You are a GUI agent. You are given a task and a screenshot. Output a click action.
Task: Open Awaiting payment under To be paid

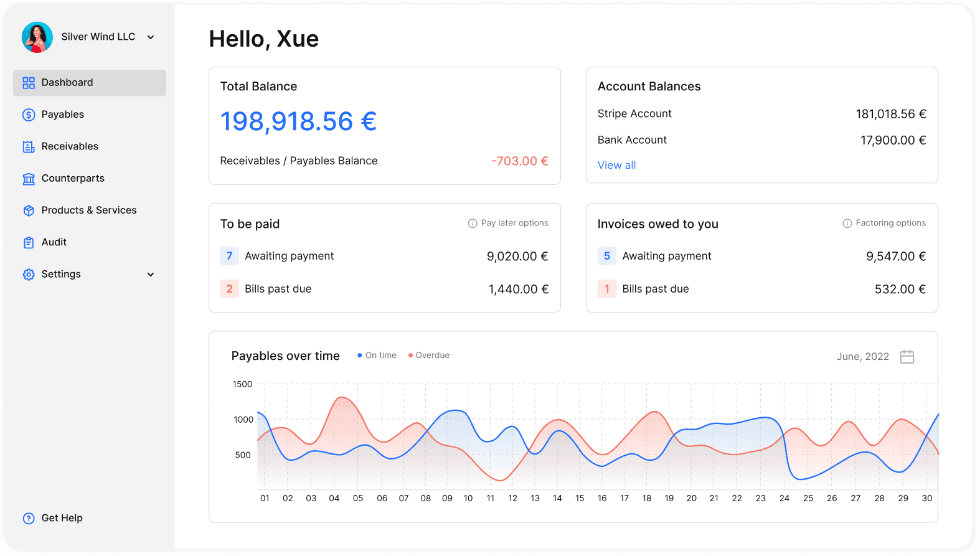[289, 256]
